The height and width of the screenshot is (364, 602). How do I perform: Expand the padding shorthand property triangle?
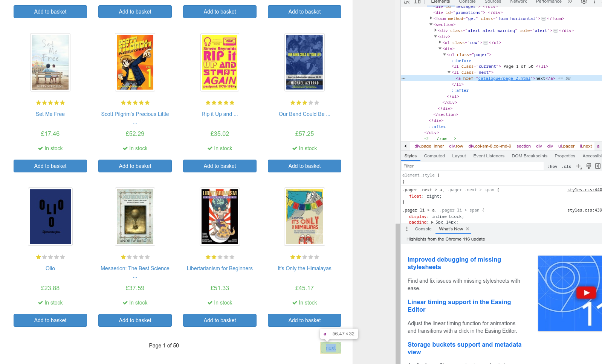(x=432, y=222)
